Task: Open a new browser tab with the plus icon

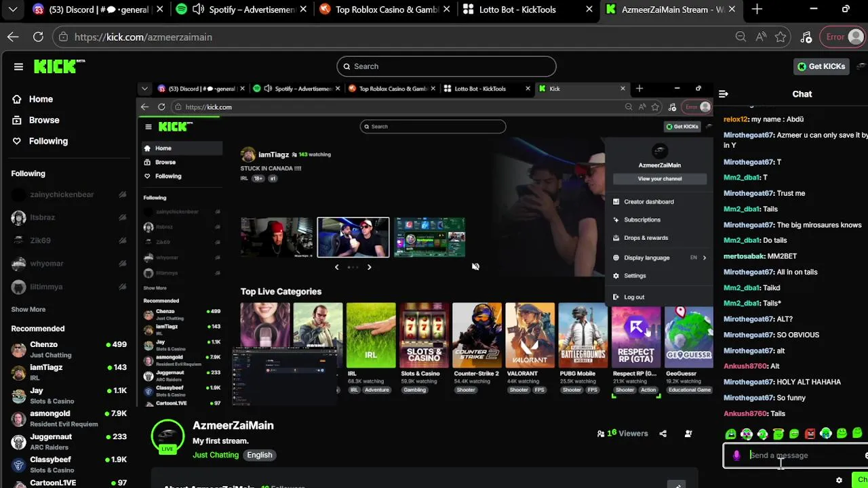Action: pos(757,9)
